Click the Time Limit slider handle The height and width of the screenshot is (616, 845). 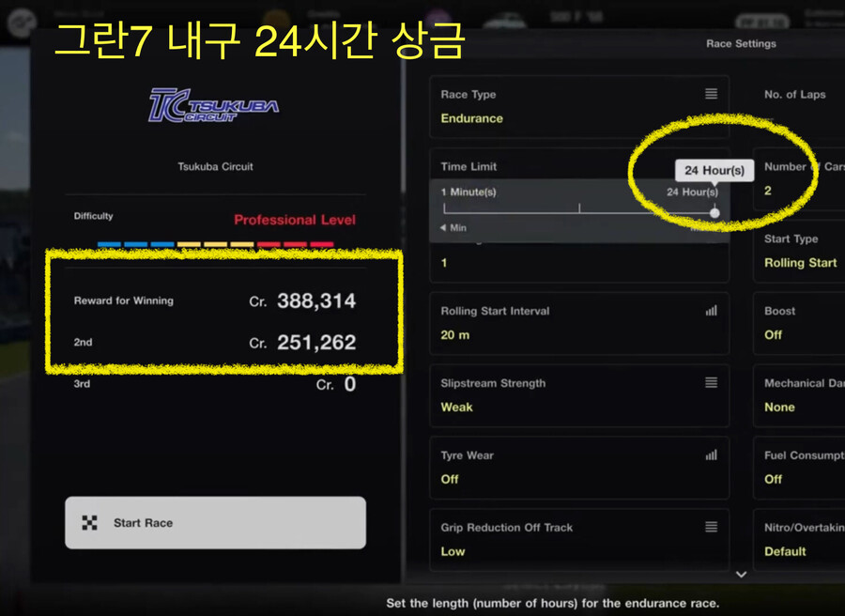point(714,213)
